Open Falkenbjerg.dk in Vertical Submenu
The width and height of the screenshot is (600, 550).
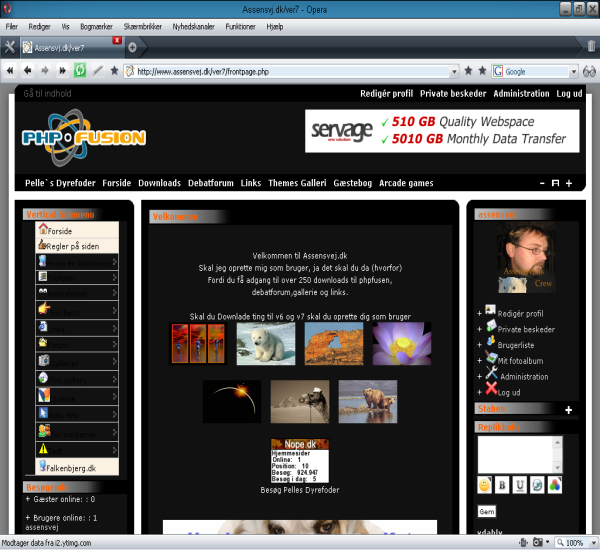(77, 467)
